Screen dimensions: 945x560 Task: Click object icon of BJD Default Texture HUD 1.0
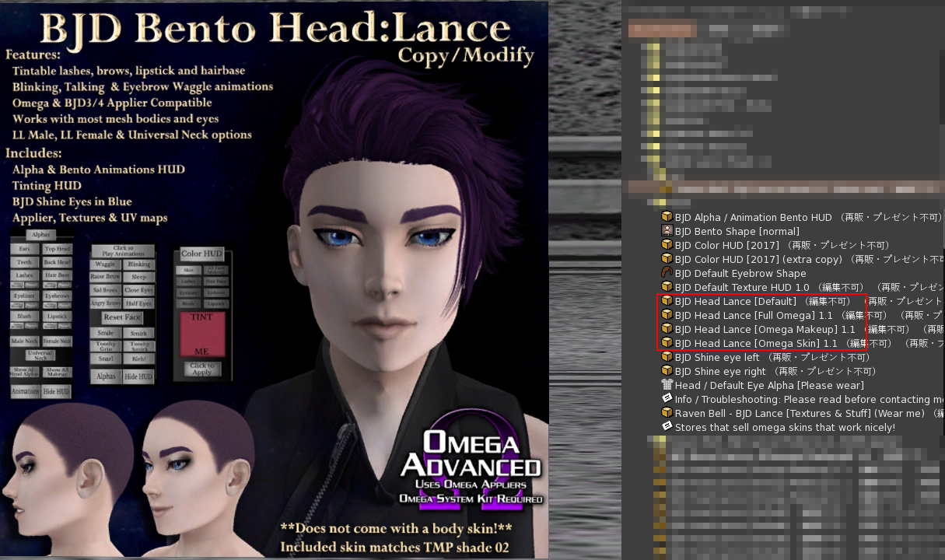tap(667, 287)
